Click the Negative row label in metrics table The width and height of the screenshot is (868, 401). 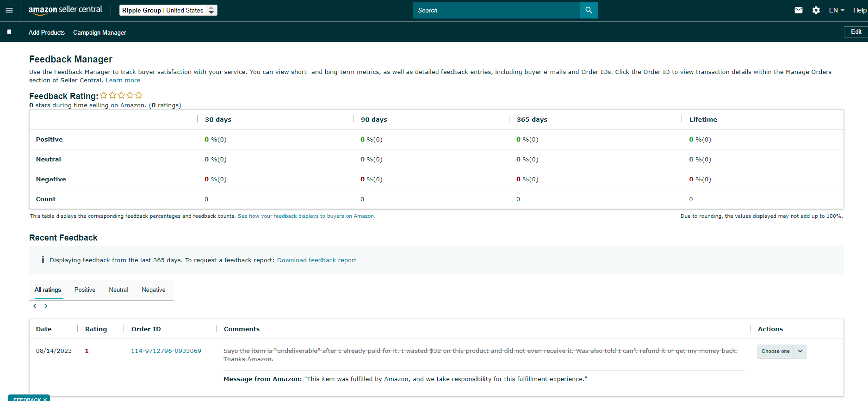point(51,179)
